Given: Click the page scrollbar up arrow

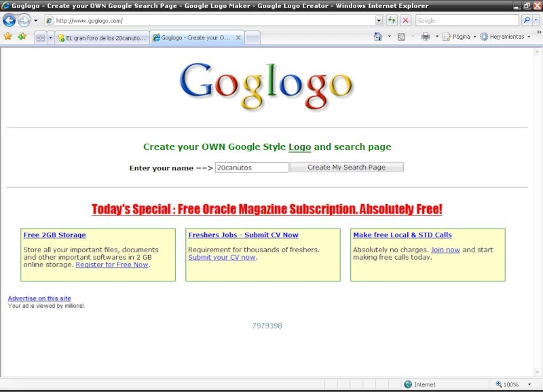Looking at the screenshot, I should [538, 52].
